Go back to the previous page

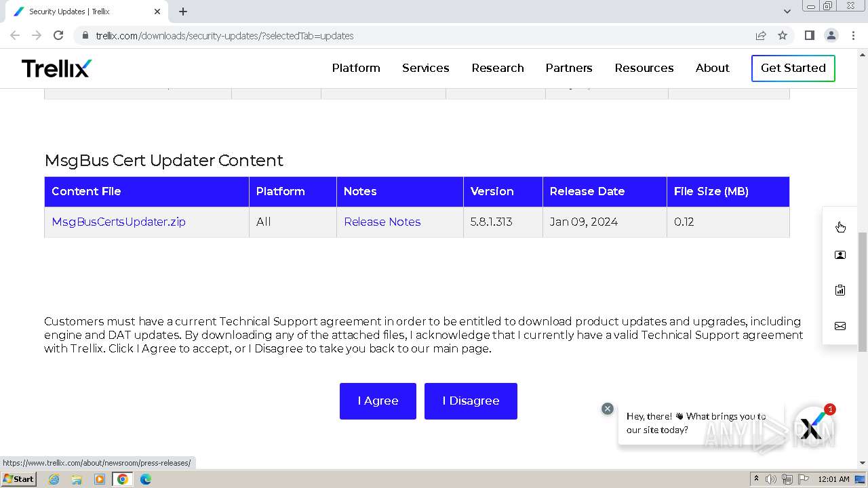[15, 35]
